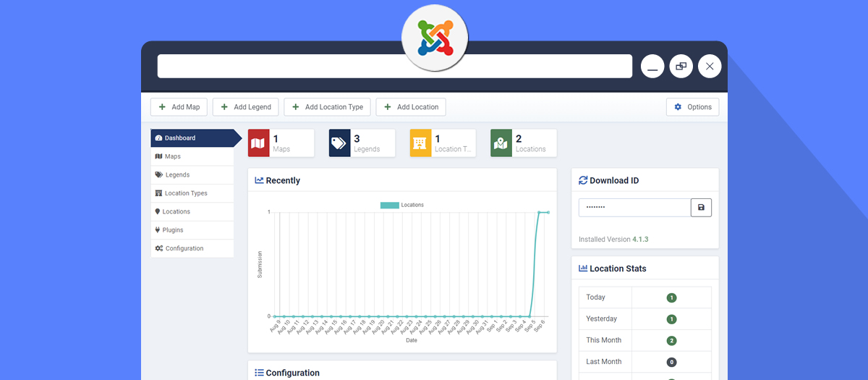Click the Add Legend button
Image resolution: width=868 pixels, height=380 pixels.
(245, 107)
